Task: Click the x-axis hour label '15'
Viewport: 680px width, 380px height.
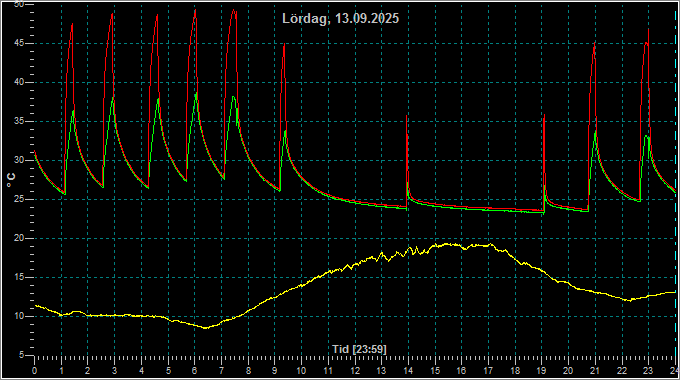Action: click(435, 371)
